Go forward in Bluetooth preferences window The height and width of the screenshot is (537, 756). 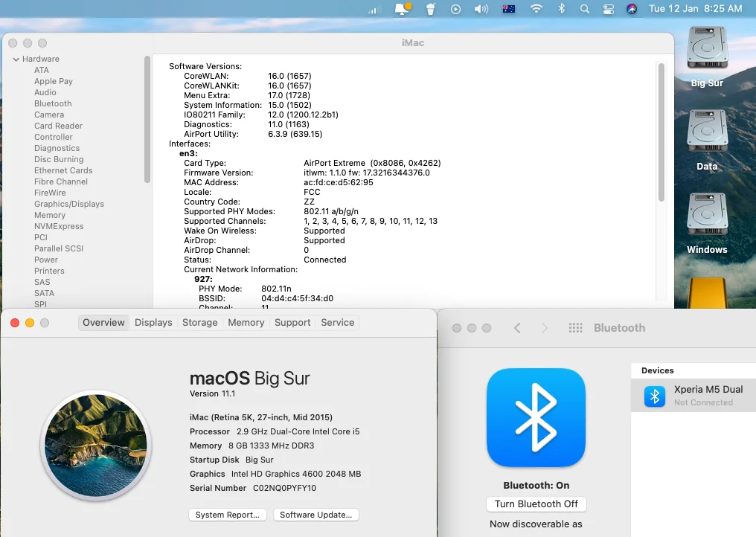coord(545,328)
